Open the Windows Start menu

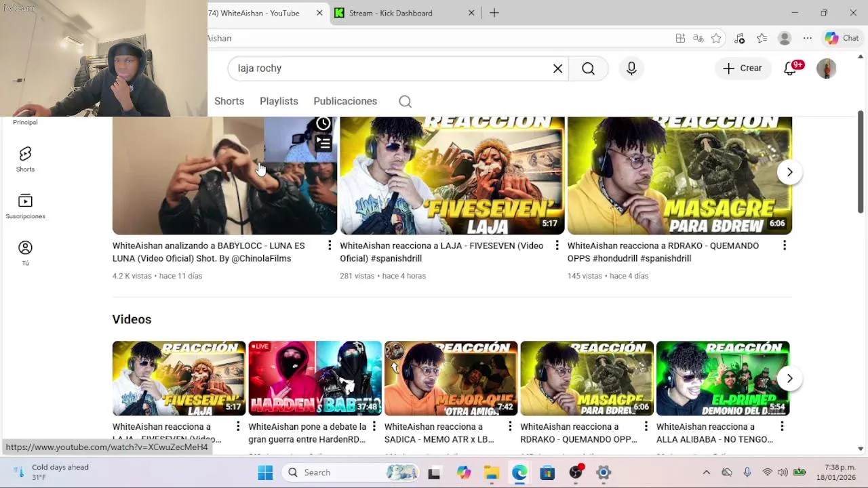pyautogui.click(x=265, y=472)
